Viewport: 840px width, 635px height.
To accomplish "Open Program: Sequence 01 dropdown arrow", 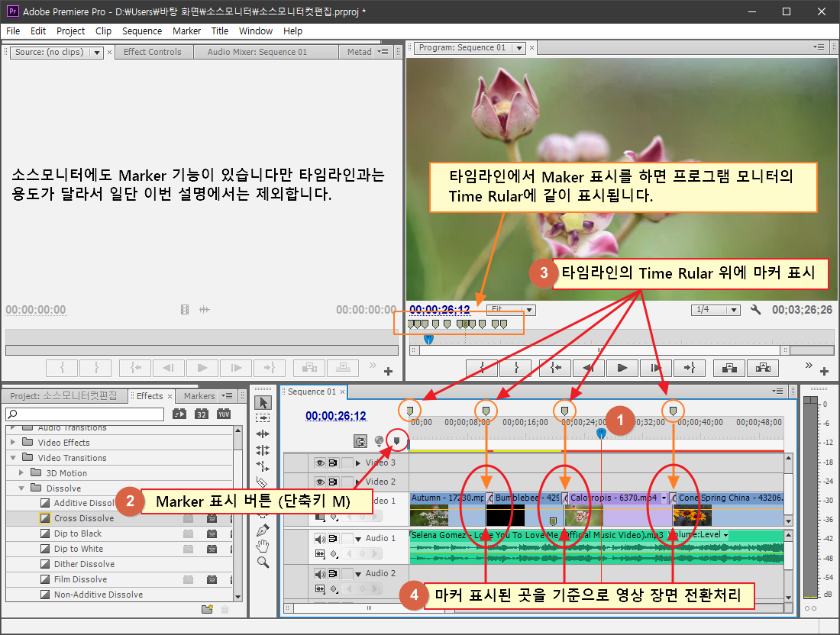I will tap(519, 47).
